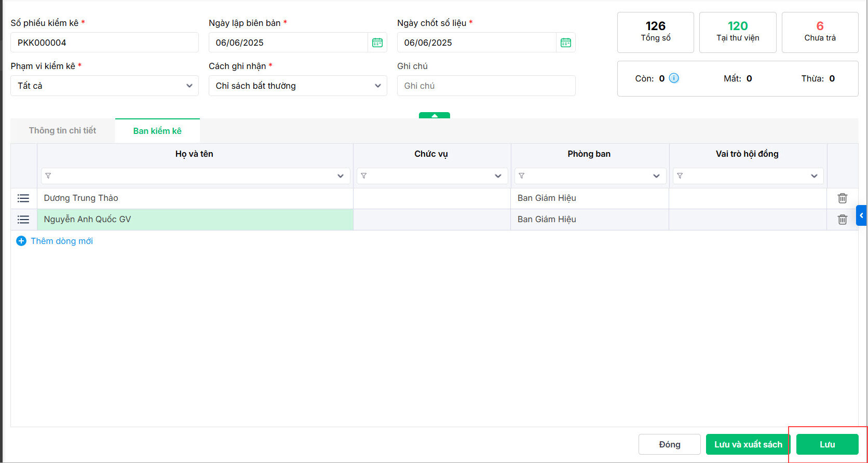Viewport: 868px width, 463px height.
Task: Open calendar for Ngày chốt số liệu
Action: click(566, 43)
